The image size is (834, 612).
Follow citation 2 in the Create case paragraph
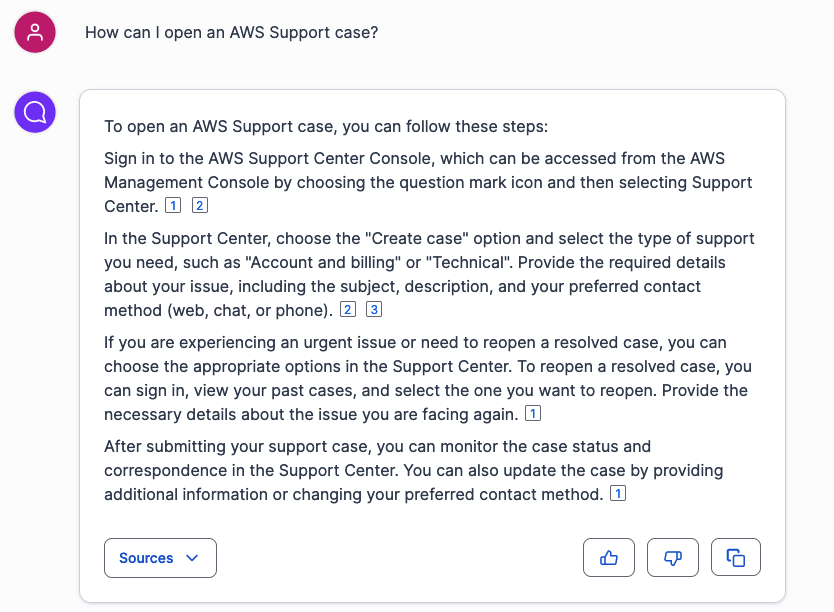[x=347, y=309]
